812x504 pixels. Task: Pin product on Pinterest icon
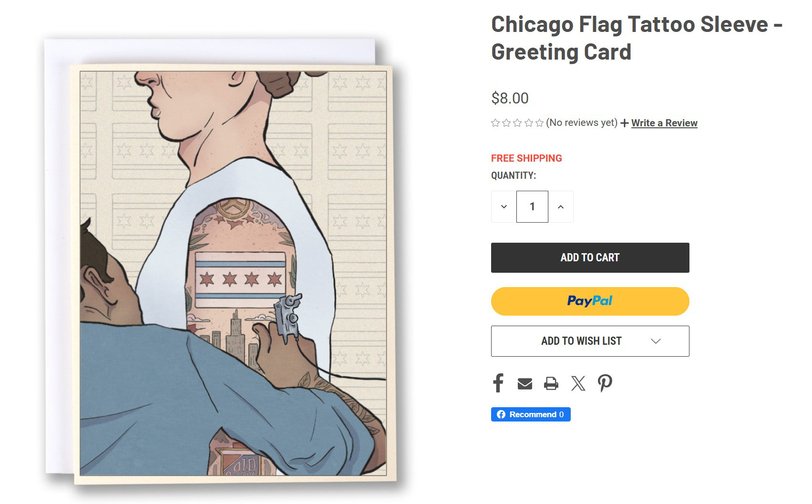coord(605,383)
